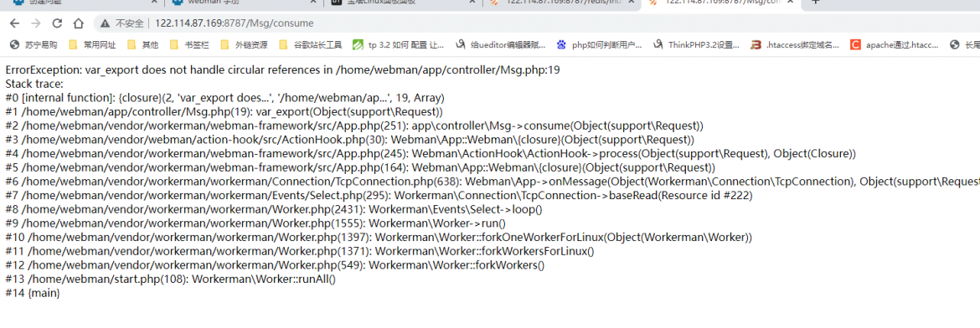Open the .htaccess绑定域名 bookmark
Image resolution: width=980 pixels, height=328 pixels.
(796, 44)
